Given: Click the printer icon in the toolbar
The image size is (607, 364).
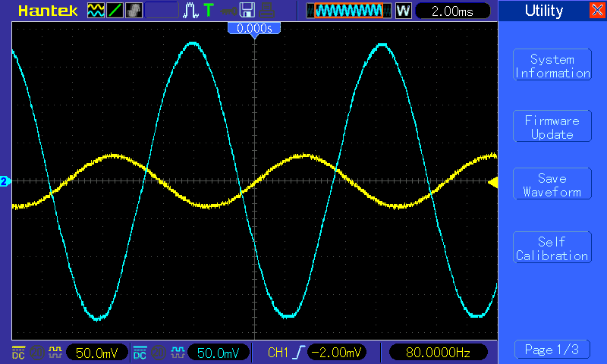Looking at the screenshot, I should (x=267, y=11).
